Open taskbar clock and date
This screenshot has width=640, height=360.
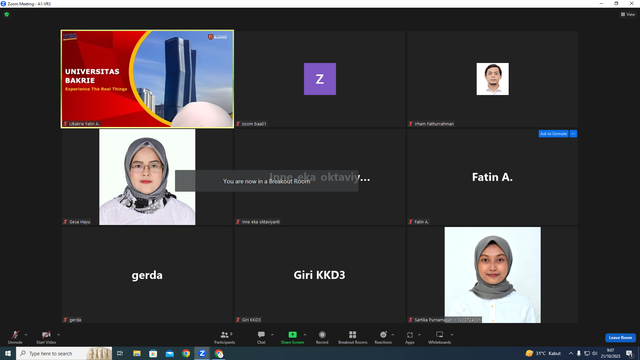point(611,353)
